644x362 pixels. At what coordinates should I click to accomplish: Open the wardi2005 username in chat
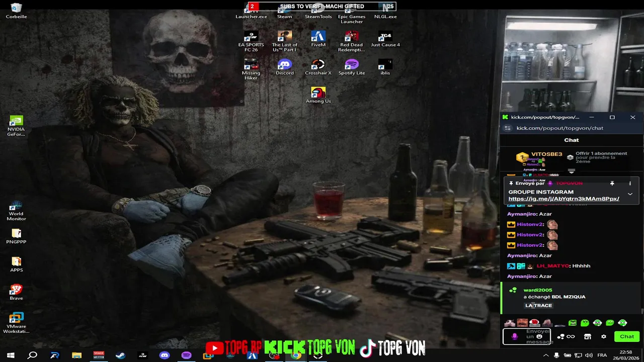pos(537,290)
